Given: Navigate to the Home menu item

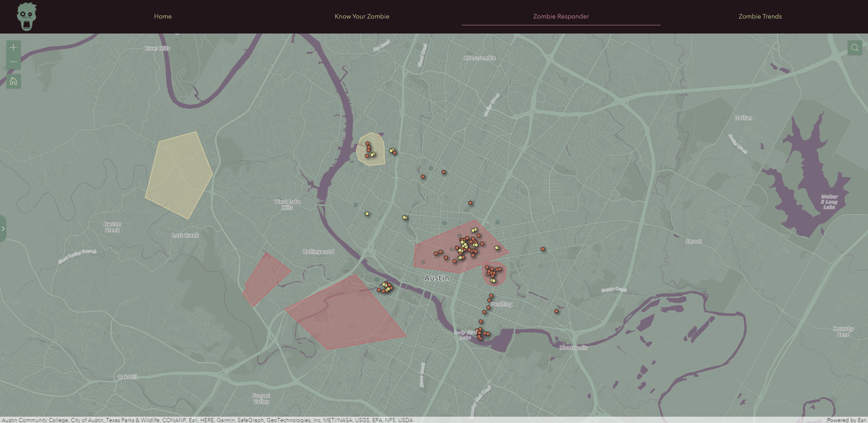Looking at the screenshot, I should coord(163,16).
